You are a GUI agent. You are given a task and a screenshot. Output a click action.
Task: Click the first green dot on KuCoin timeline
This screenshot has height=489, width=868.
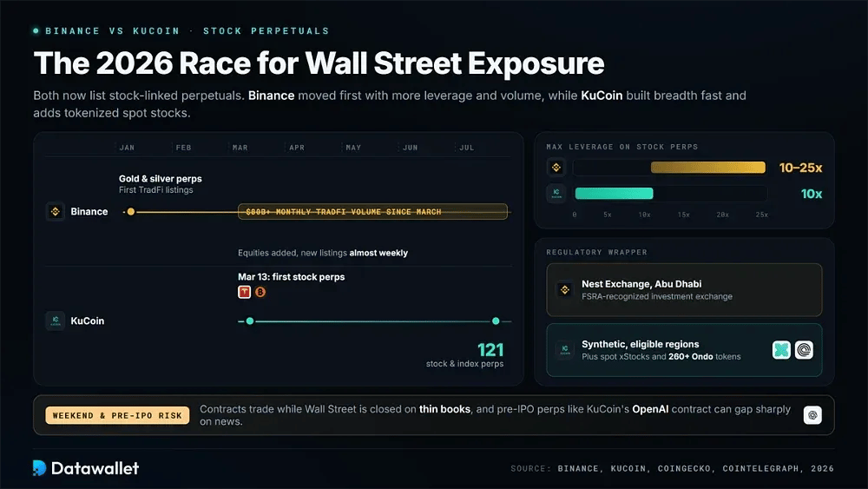250,321
